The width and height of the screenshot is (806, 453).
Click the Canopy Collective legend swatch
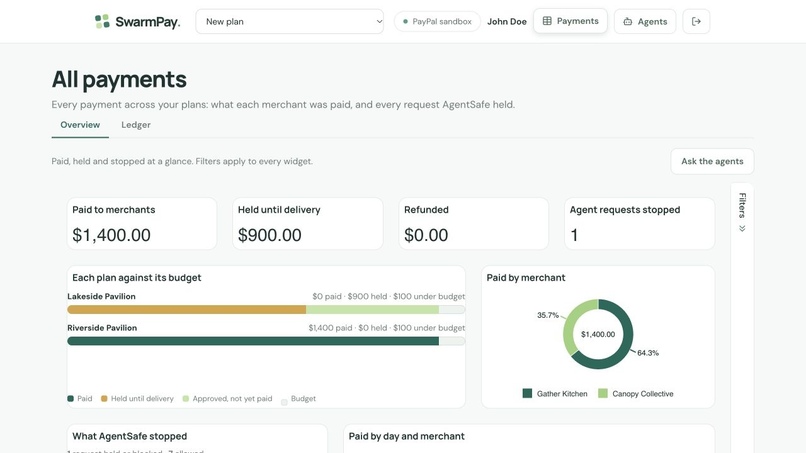(x=602, y=393)
